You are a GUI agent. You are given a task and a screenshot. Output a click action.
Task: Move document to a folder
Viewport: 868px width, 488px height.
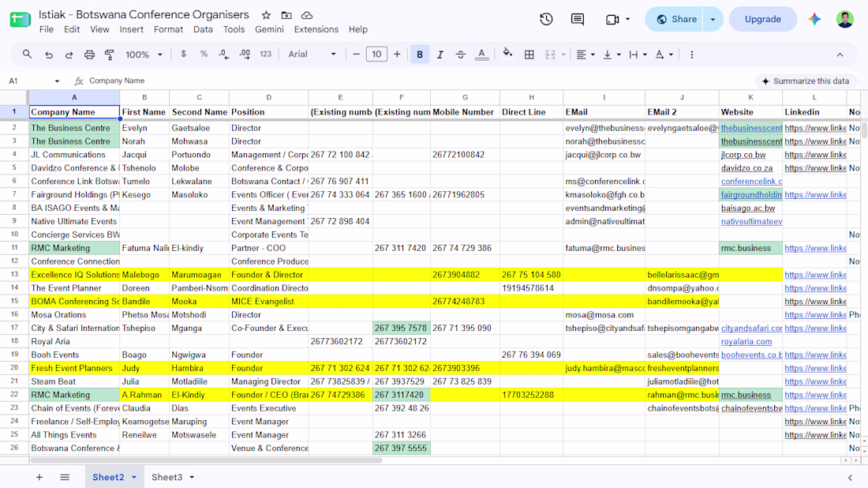286,15
